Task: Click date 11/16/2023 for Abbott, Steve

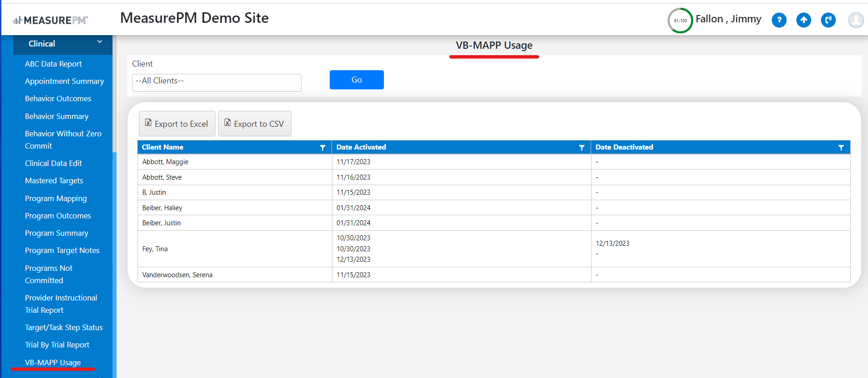Action: 353,177
